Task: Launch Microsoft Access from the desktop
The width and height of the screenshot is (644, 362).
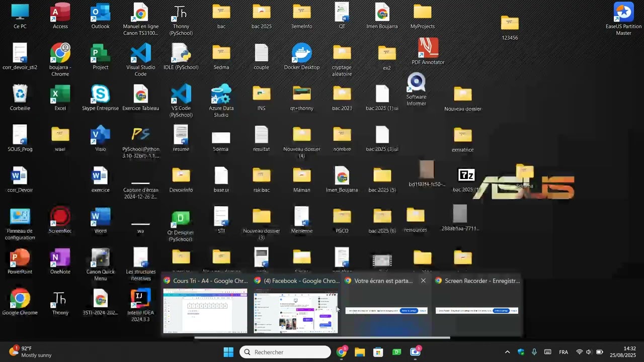Action: click(x=60, y=16)
